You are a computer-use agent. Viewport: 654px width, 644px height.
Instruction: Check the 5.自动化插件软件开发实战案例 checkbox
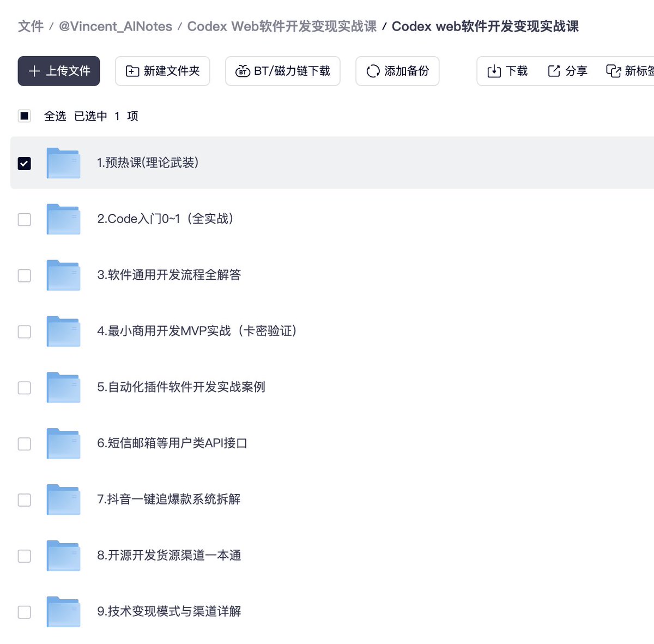click(25, 388)
